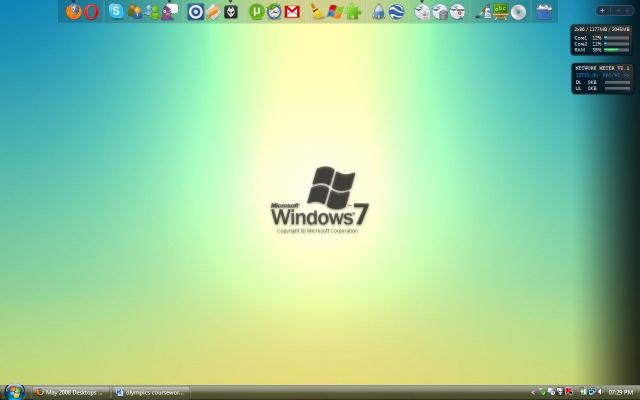Open Gmail from the dock
The image size is (640, 400).
tap(292, 12)
